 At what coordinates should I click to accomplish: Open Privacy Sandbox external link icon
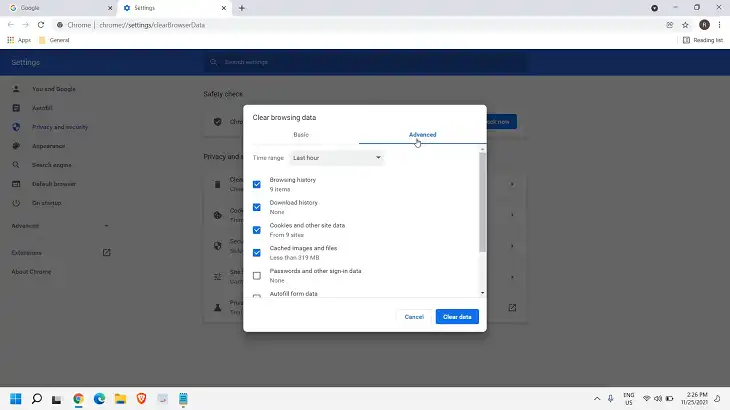(512, 308)
